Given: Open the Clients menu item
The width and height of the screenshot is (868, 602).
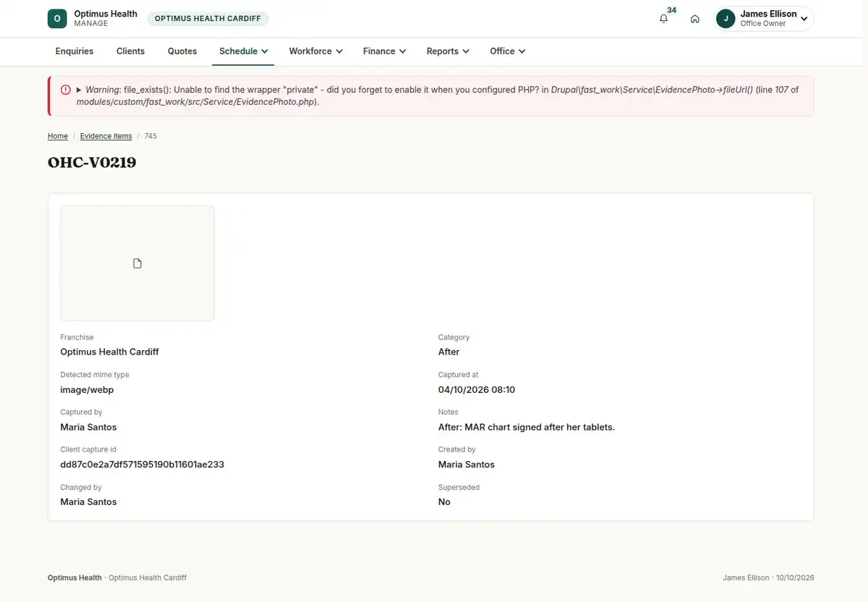Looking at the screenshot, I should pos(130,51).
